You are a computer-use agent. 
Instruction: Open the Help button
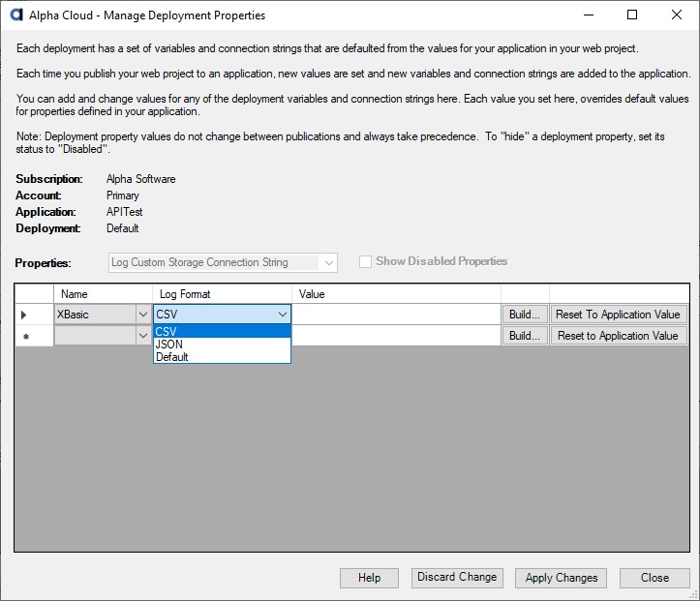coord(369,578)
